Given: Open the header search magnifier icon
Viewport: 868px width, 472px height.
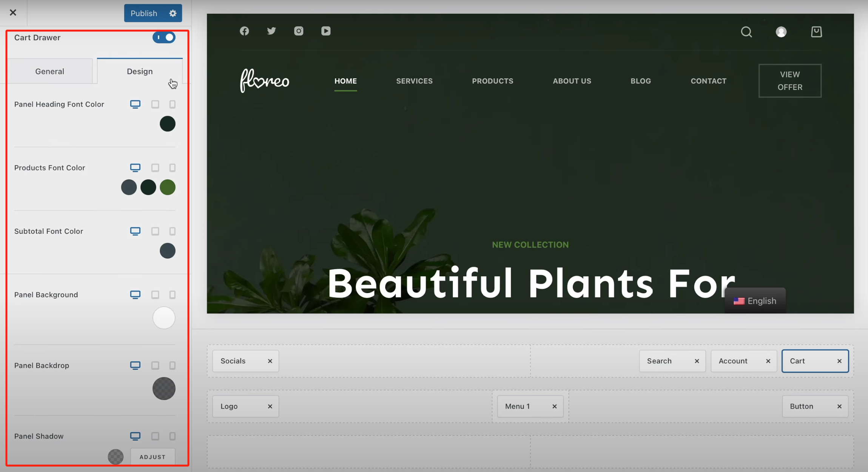Looking at the screenshot, I should click(x=746, y=32).
